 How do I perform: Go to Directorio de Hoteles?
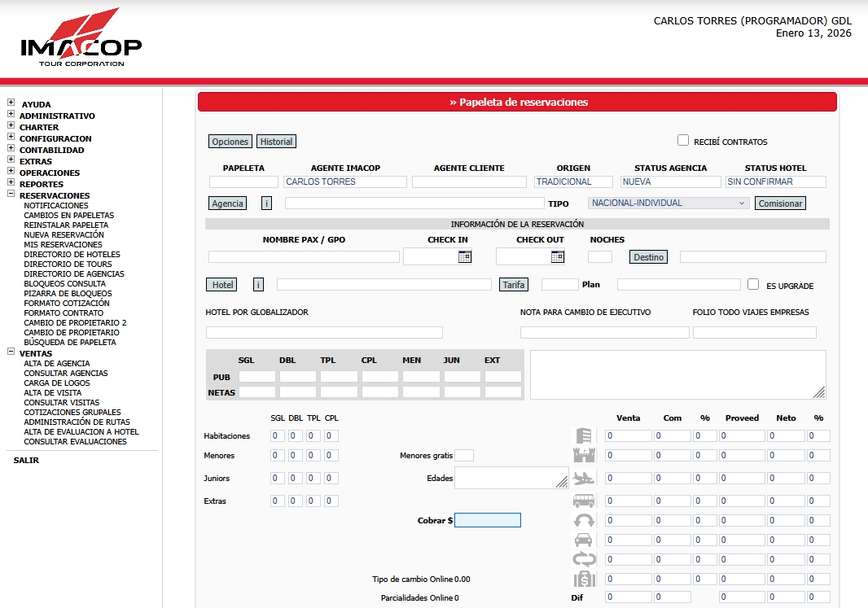click(72, 255)
